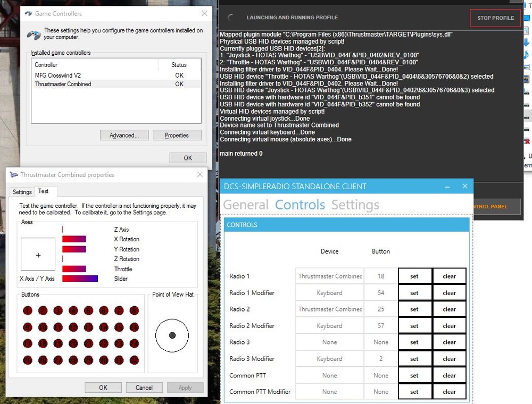Click the X Axis / Y Axis crosshair box
Image resolution: width=532 pixels, height=404 pixels.
point(38,254)
